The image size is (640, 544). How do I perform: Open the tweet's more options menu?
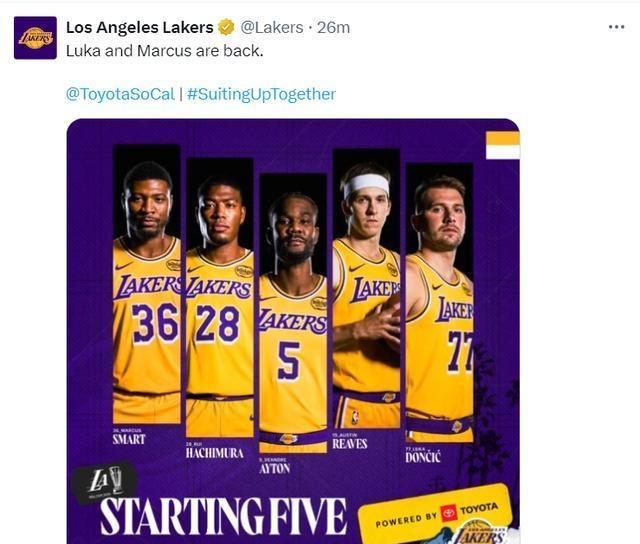tap(616, 27)
